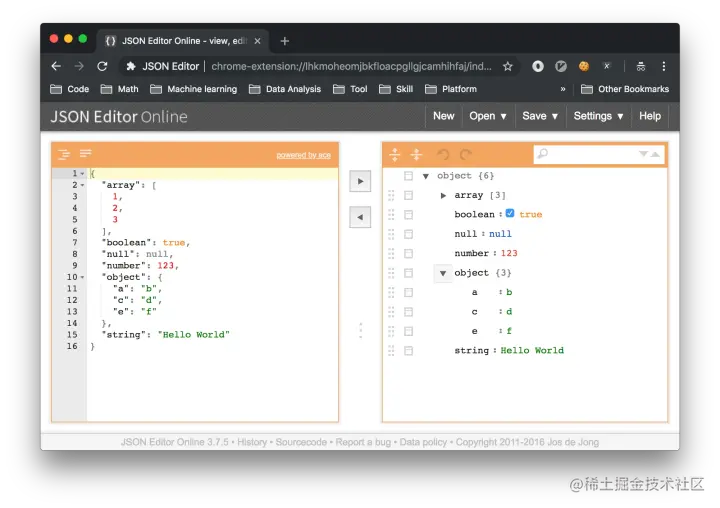Click the Hello World value in tree

pos(532,350)
